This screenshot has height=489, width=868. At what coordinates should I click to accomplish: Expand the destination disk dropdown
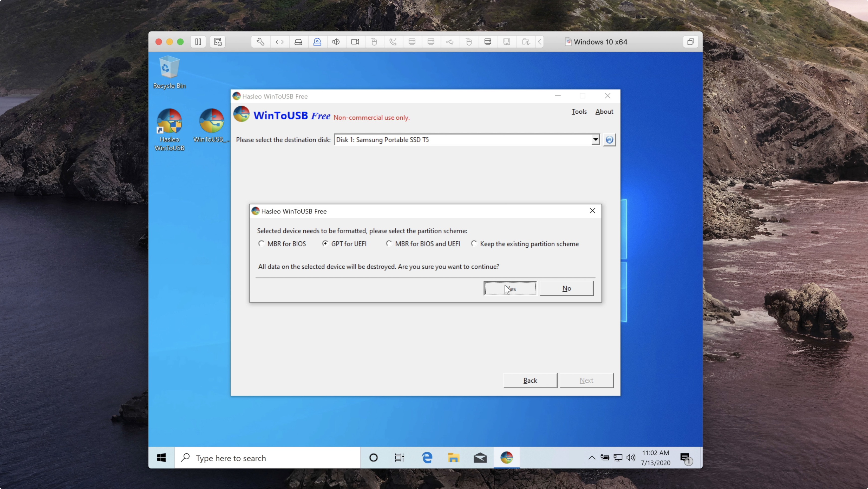[595, 140]
